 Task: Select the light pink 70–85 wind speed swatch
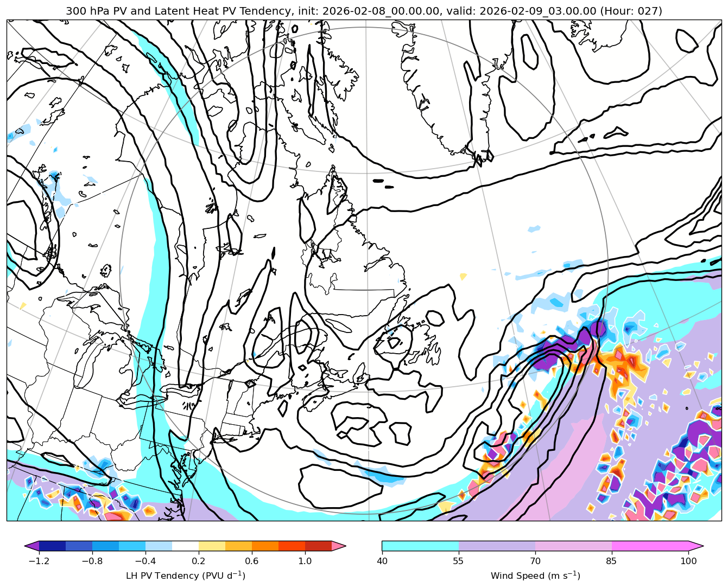573,546
